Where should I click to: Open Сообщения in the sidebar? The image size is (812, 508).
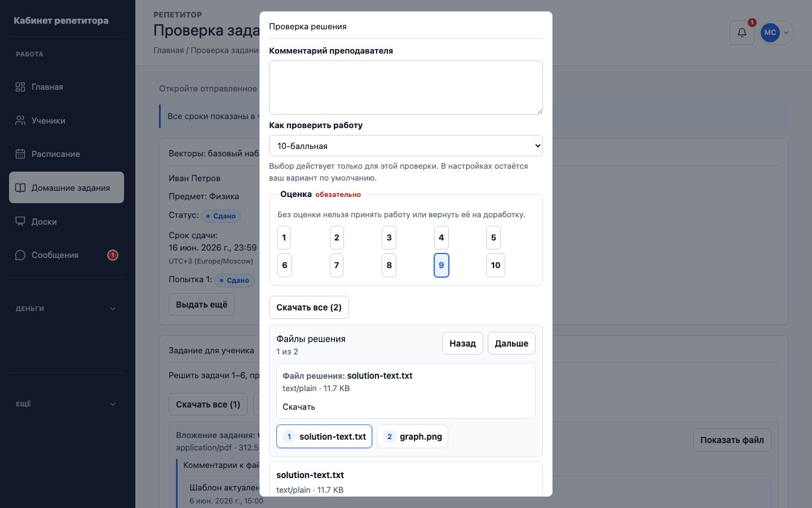click(x=67, y=255)
